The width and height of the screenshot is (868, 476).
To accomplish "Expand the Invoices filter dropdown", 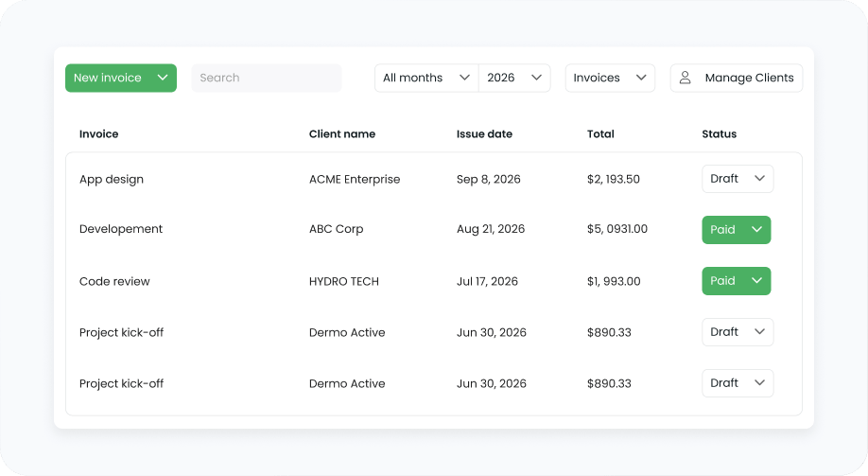I will tap(610, 79).
